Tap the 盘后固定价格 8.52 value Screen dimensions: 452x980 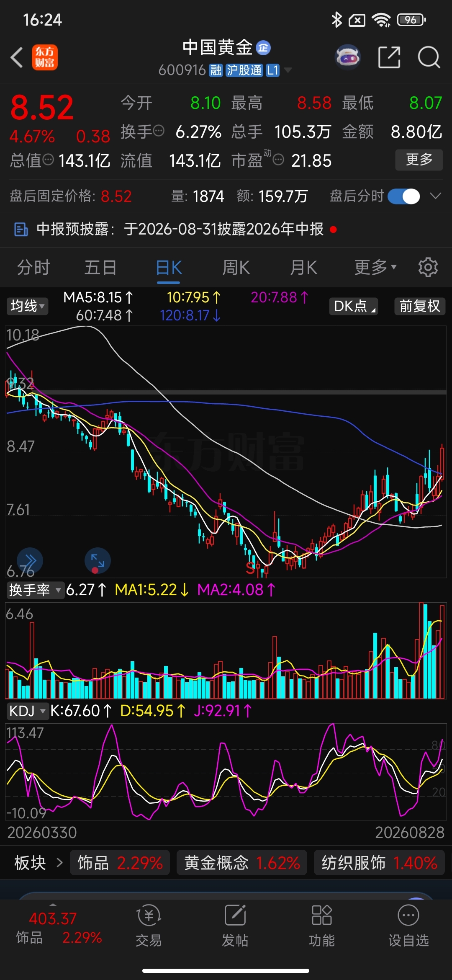coord(116,196)
